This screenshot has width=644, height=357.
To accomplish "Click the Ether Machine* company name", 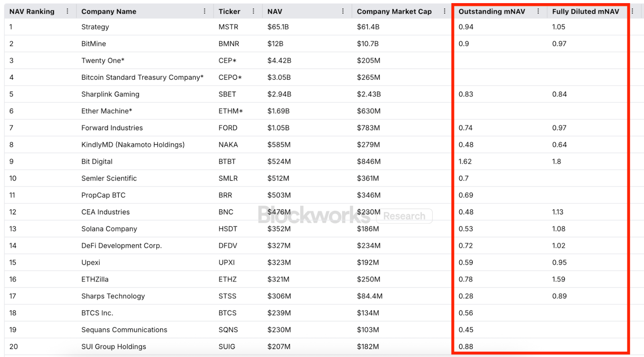I will click(107, 111).
